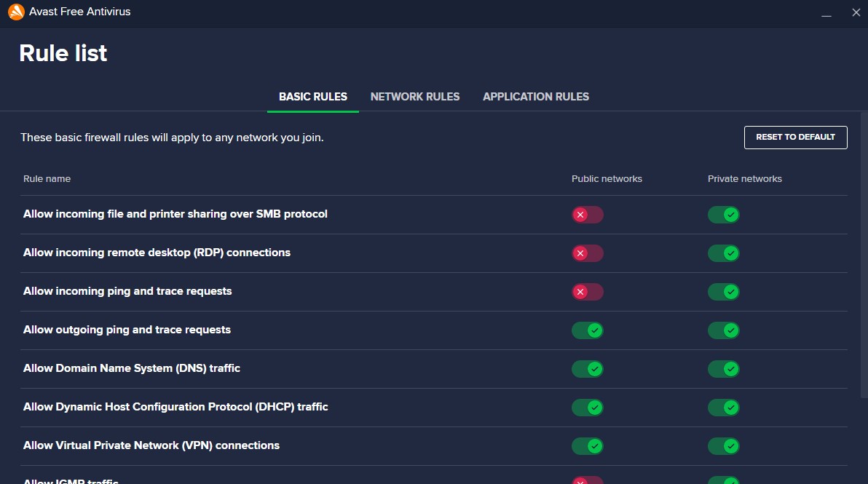Toggle DHCP traffic for private networks
The image size is (868, 484).
pyautogui.click(x=724, y=408)
